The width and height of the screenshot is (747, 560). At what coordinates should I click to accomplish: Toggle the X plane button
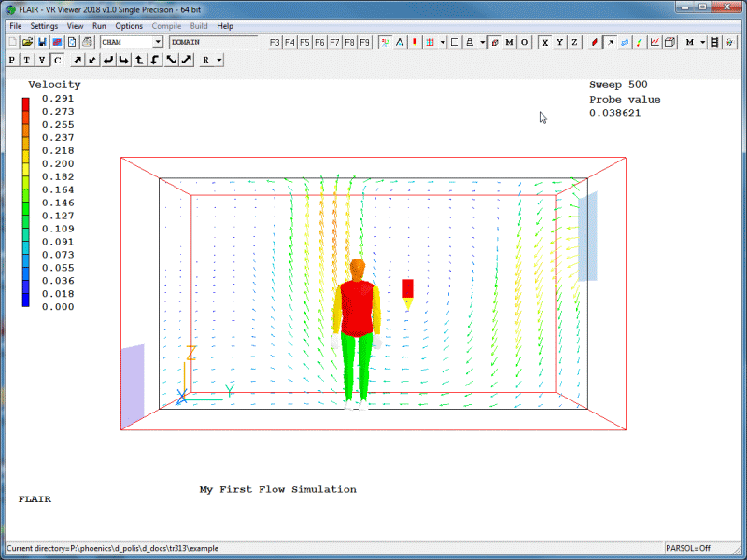[x=544, y=42]
